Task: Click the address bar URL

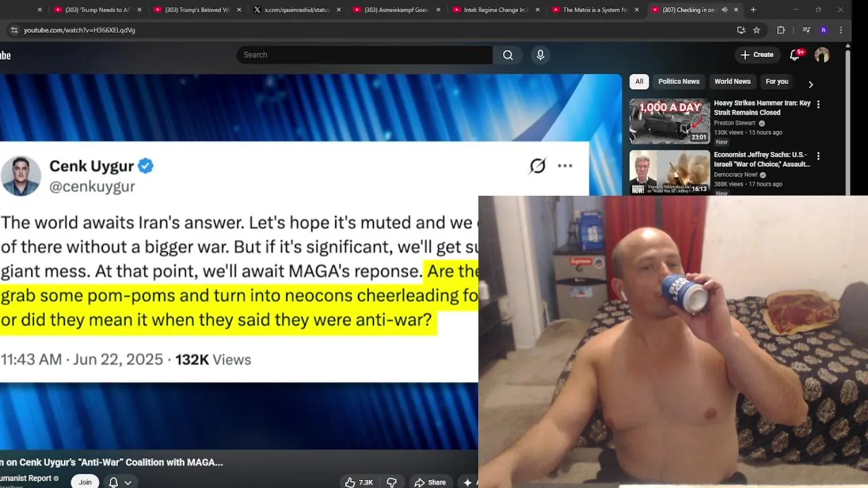Action: click(x=79, y=30)
